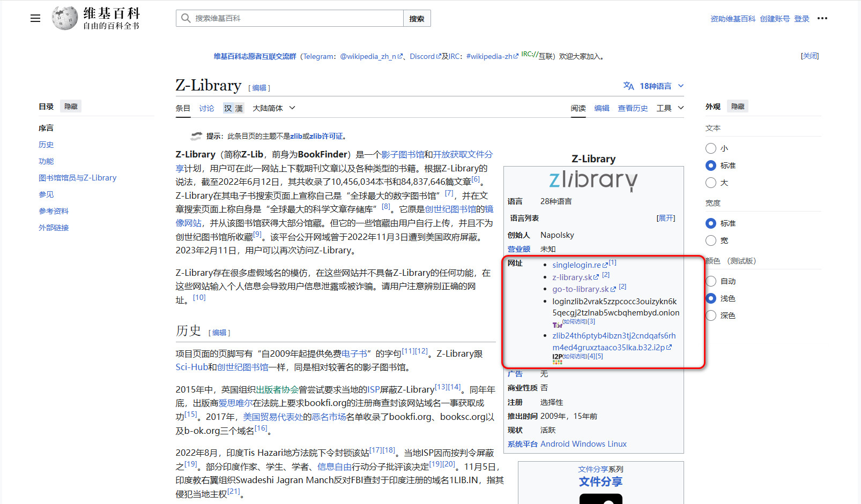Click the hatnote redirect icon
The width and height of the screenshot is (861, 504).
click(x=196, y=136)
